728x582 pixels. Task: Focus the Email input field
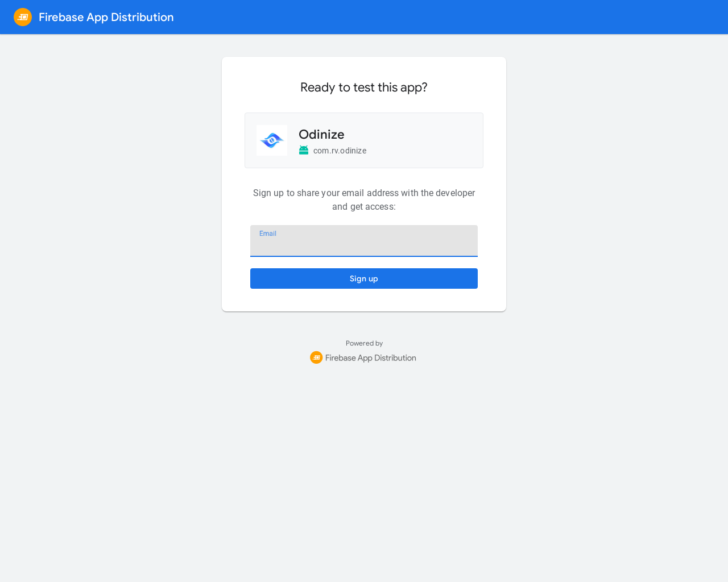[x=364, y=241]
